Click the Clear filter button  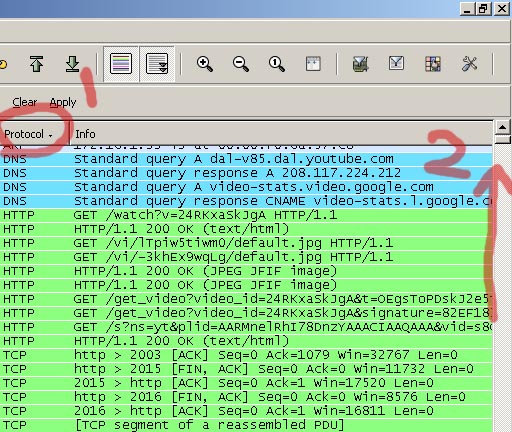pos(25,102)
